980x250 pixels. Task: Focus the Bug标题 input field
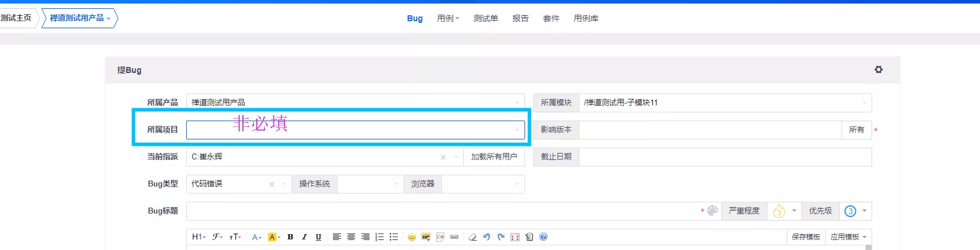[x=446, y=211]
